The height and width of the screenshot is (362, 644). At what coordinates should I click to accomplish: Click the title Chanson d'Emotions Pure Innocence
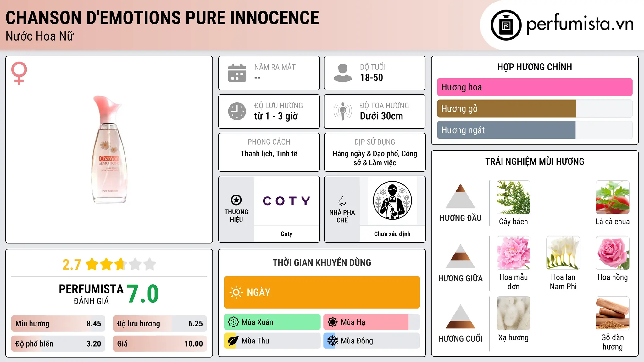162,18
